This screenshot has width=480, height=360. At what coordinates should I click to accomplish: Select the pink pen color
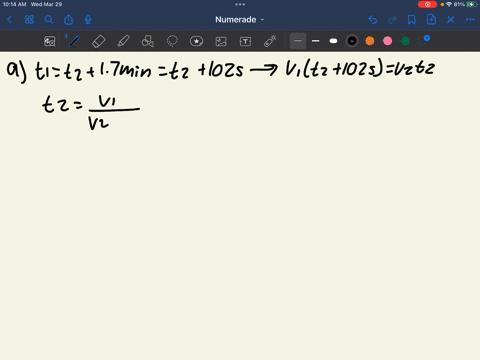pos(387,41)
